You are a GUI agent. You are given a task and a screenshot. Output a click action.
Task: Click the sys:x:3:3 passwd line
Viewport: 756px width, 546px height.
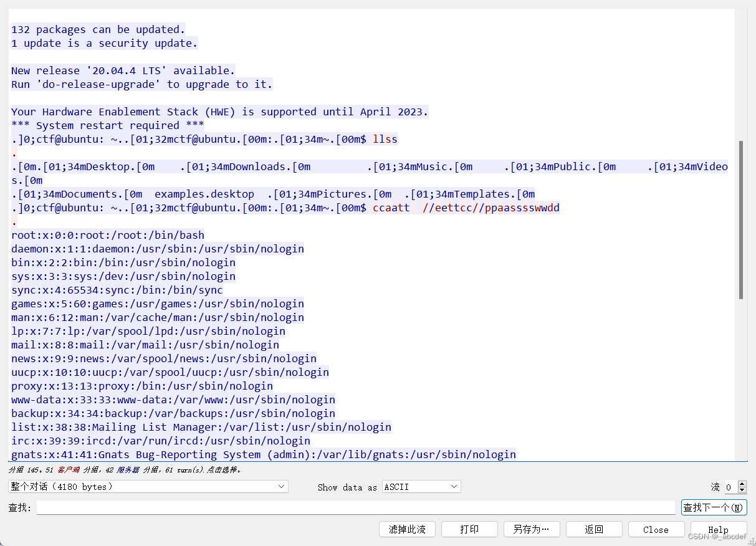[x=123, y=276]
